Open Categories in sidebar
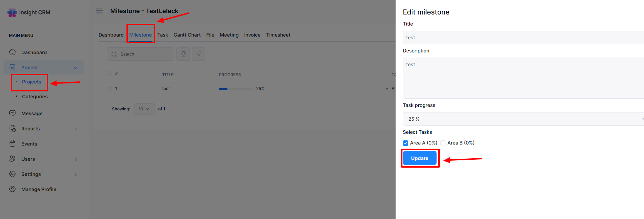 [35, 97]
